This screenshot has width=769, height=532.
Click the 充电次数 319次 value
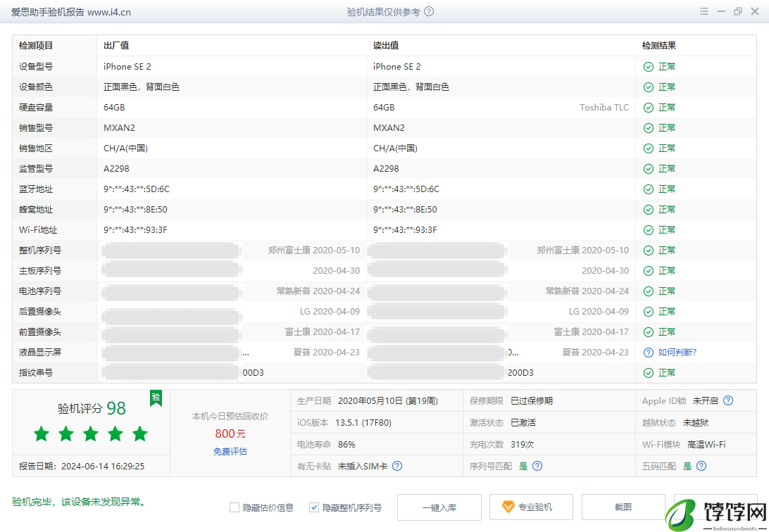(x=521, y=444)
